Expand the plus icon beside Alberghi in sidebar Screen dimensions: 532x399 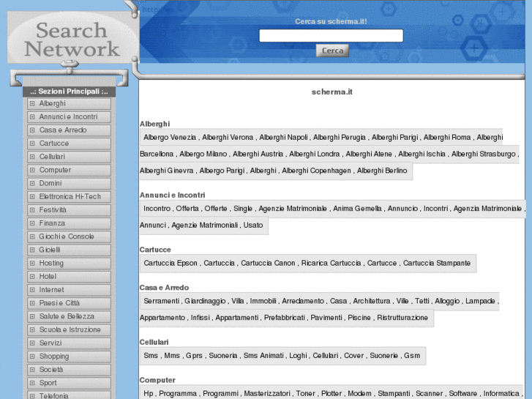pos(32,103)
